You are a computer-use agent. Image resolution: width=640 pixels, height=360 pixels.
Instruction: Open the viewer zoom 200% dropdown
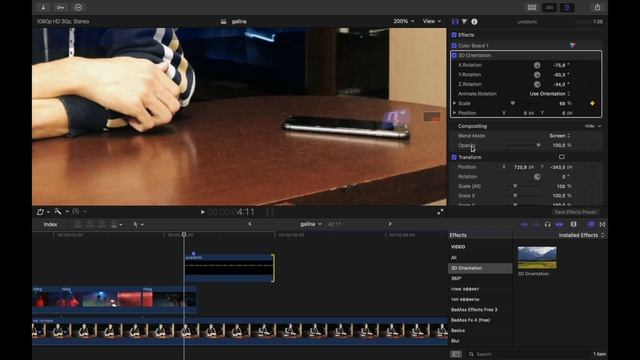tap(403, 21)
